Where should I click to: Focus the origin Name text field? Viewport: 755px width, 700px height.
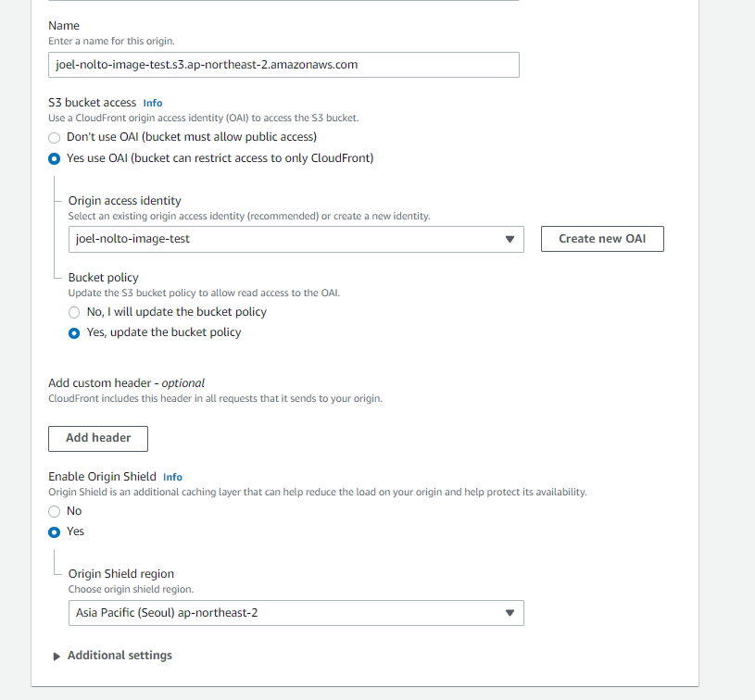click(x=283, y=65)
